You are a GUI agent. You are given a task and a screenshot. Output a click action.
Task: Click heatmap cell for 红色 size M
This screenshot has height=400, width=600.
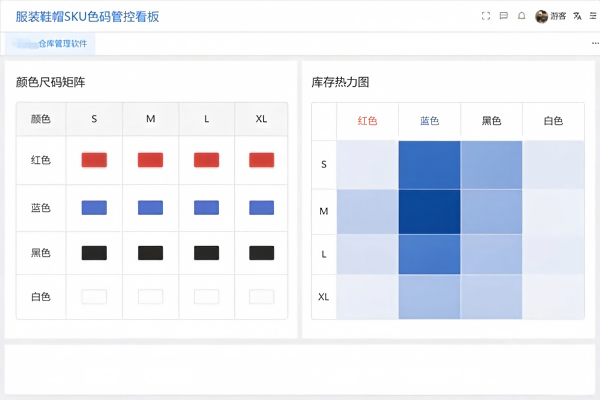click(367, 212)
